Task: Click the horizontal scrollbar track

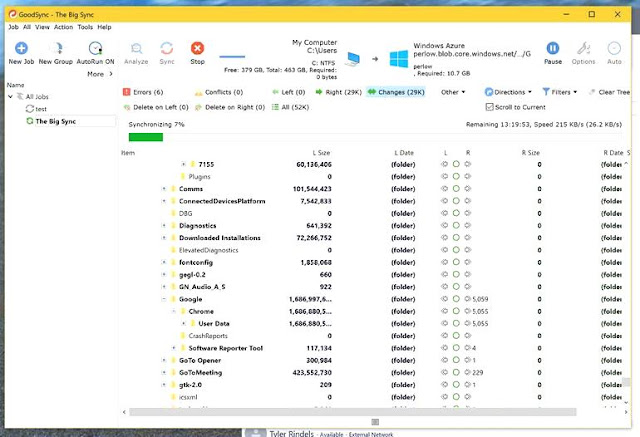Action: tap(353, 412)
